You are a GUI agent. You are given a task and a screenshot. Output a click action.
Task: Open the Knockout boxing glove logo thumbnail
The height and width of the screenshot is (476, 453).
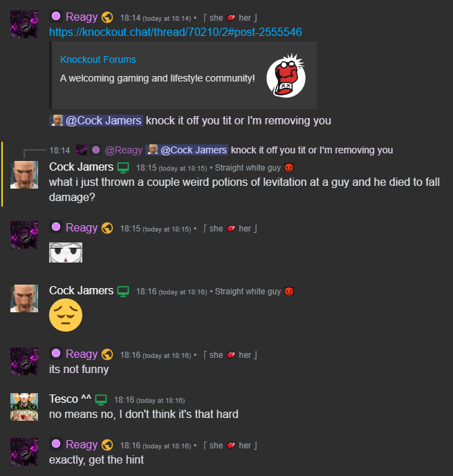click(286, 75)
